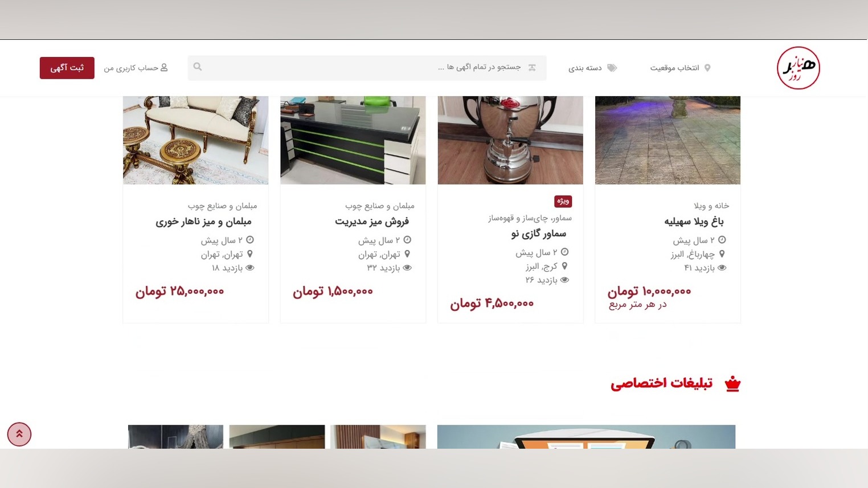
Task: Click the ثبت آگهی post-ad button
Action: coord(67,68)
